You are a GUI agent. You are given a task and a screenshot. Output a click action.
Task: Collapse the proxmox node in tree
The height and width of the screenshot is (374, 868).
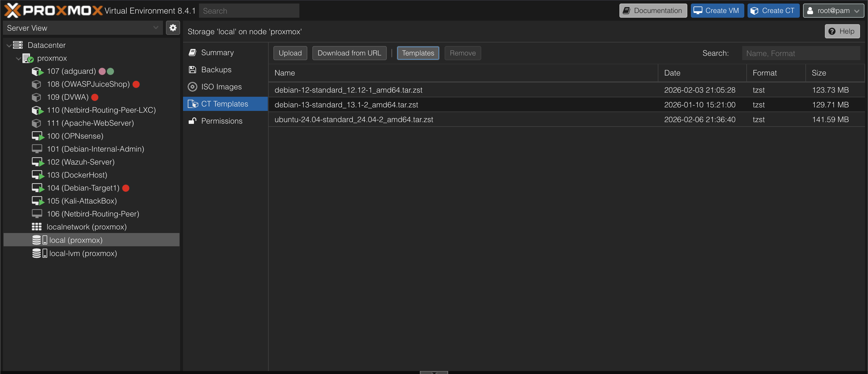click(18, 59)
